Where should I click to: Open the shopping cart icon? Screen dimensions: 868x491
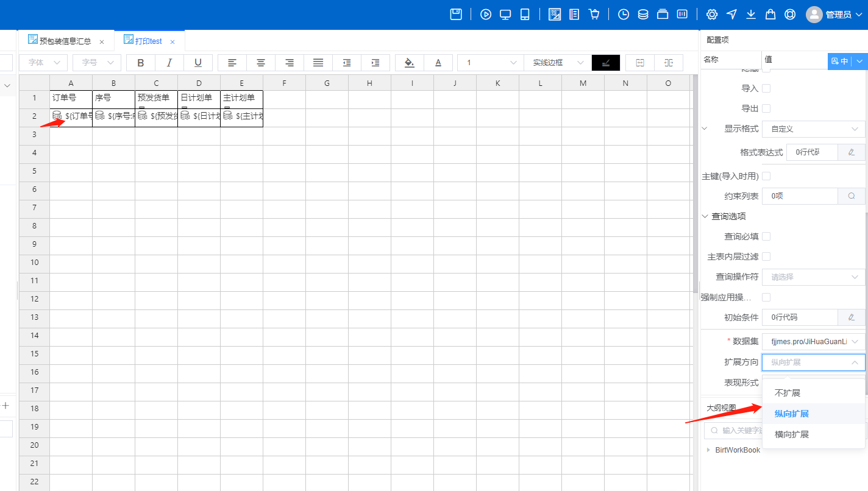[594, 15]
